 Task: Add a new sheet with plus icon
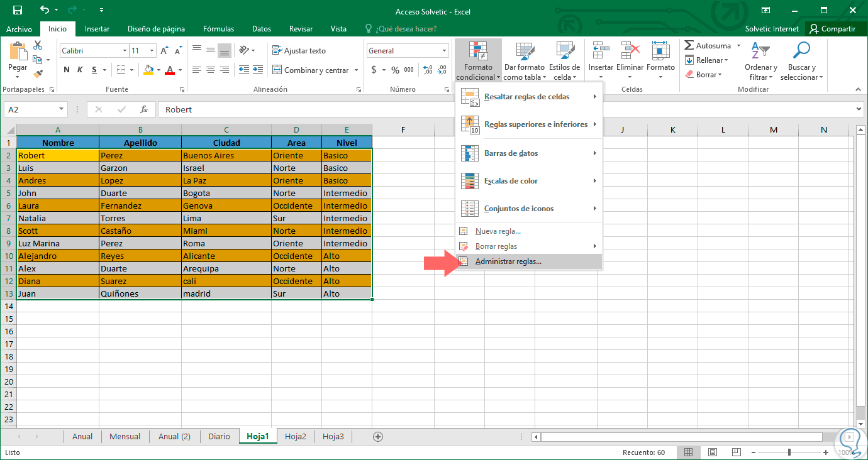(377, 436)
